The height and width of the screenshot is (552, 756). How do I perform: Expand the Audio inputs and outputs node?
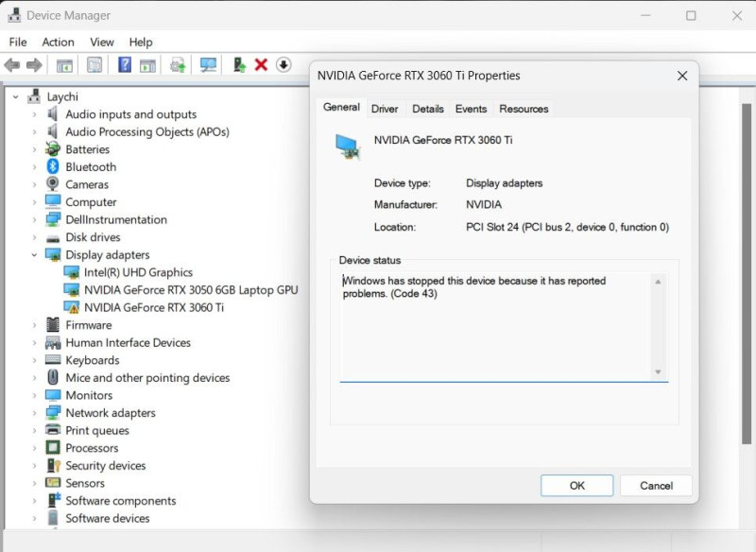click(34, 114)
